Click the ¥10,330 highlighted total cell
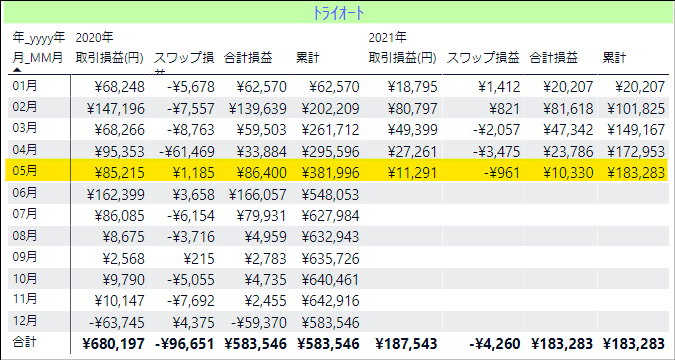The width and height of the screenshot is (675, 360). pyautogui.click(x=568, y=173)
